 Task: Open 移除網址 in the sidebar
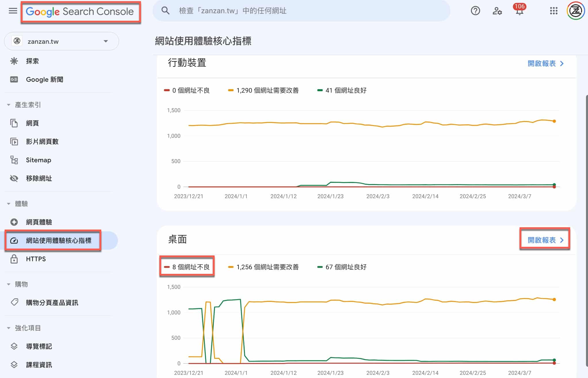[39, 178]
